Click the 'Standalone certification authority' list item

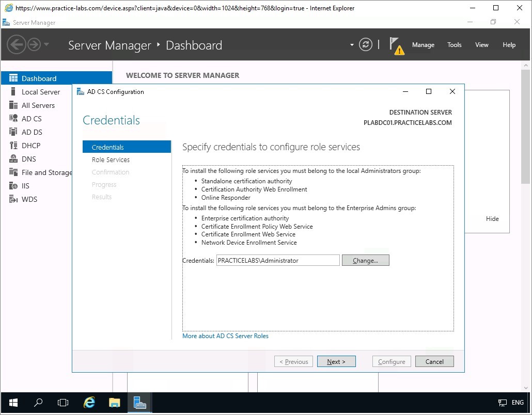[x=247, y=181]
